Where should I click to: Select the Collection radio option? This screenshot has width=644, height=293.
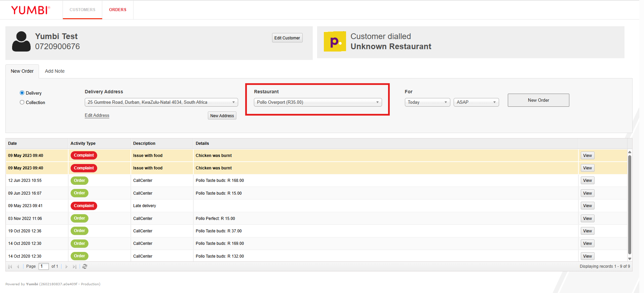22,102
